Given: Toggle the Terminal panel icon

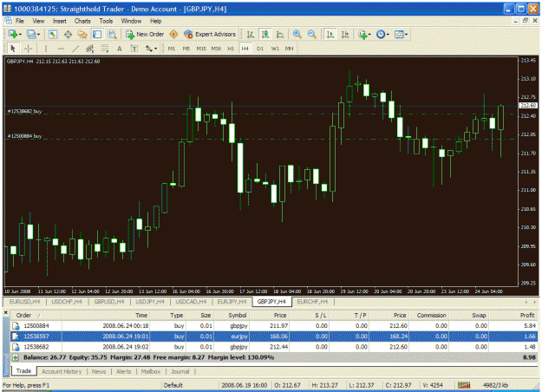Looking at the screenshot, I should [97, 34].
